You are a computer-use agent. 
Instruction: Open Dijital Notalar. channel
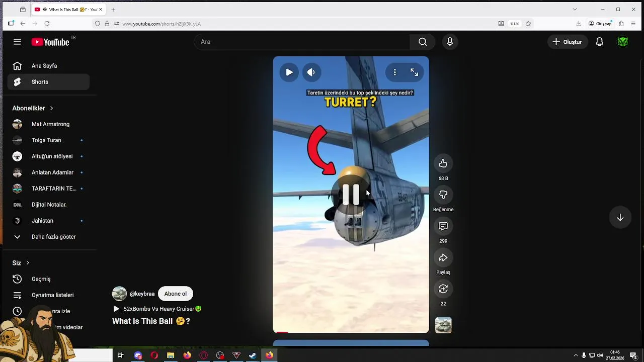[x=48, y=205]
